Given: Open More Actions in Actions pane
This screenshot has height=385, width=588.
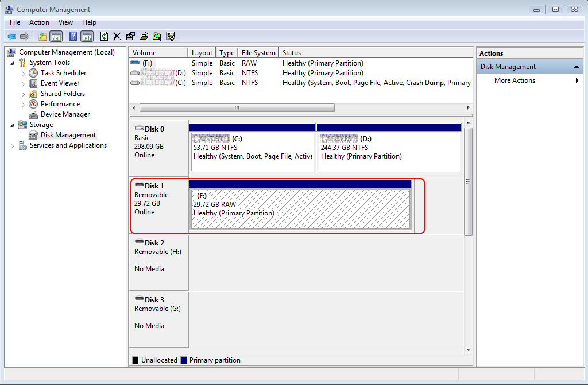Looking at the screenshot, I should point(514,80).
